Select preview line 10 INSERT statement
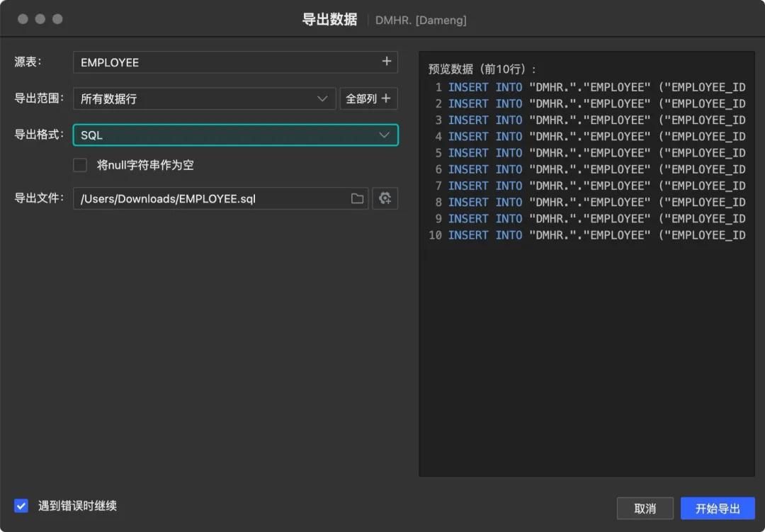The width and height of the screenshot is (765, 532). [x=596, y=235]
